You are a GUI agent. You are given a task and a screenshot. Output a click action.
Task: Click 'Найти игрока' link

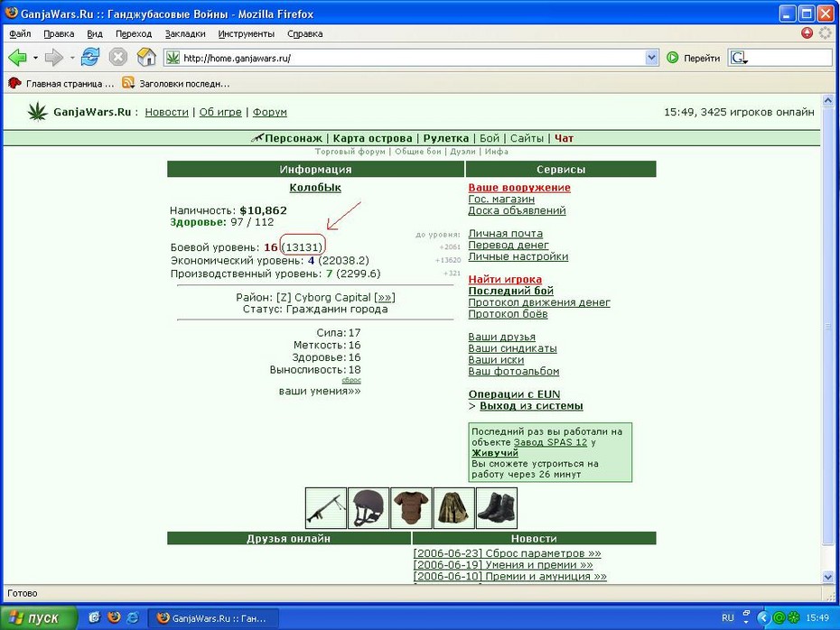[x=505, y=279]
